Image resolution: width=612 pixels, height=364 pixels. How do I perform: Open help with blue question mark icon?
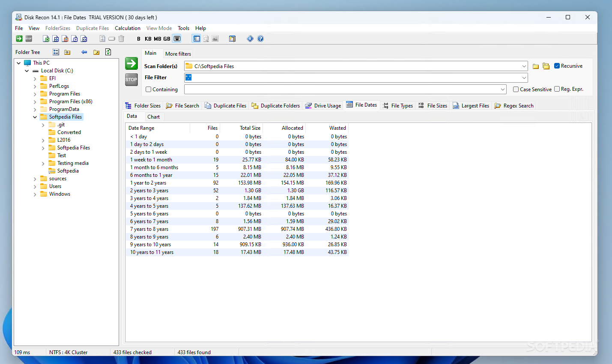(260, 39)
